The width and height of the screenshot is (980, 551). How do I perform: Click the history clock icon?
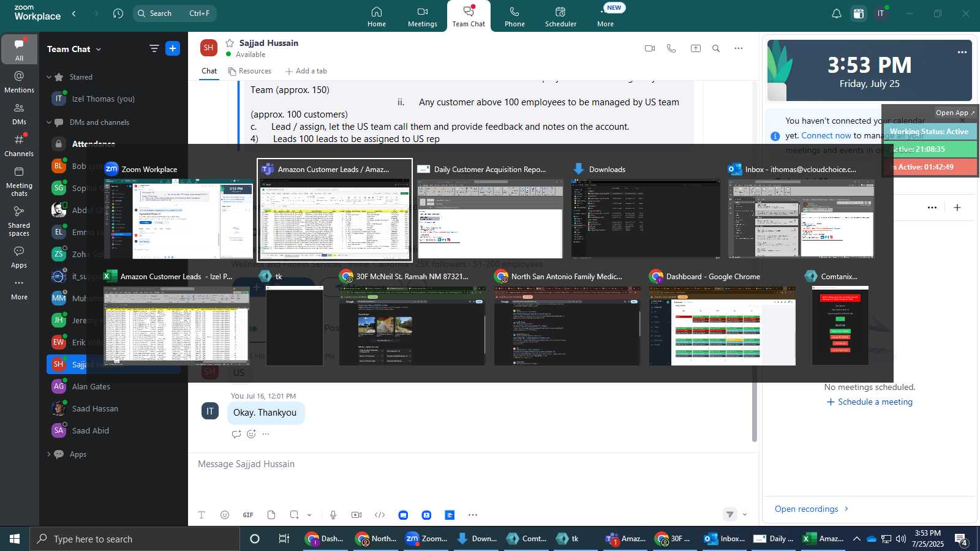pos(118,13)
